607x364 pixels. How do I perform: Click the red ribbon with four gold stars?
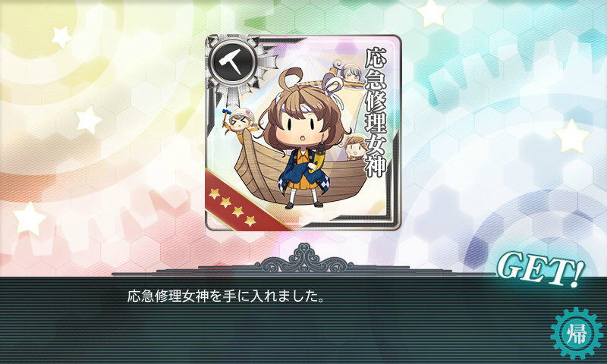click(x=244, y=202)
